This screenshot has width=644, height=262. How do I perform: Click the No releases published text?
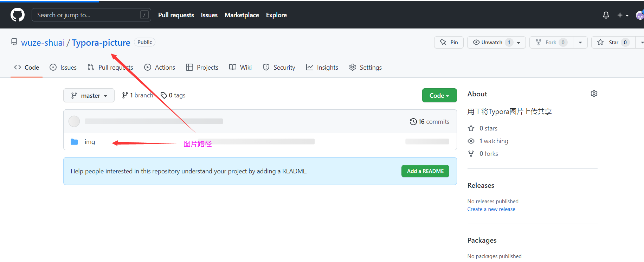tap(493, 202)
